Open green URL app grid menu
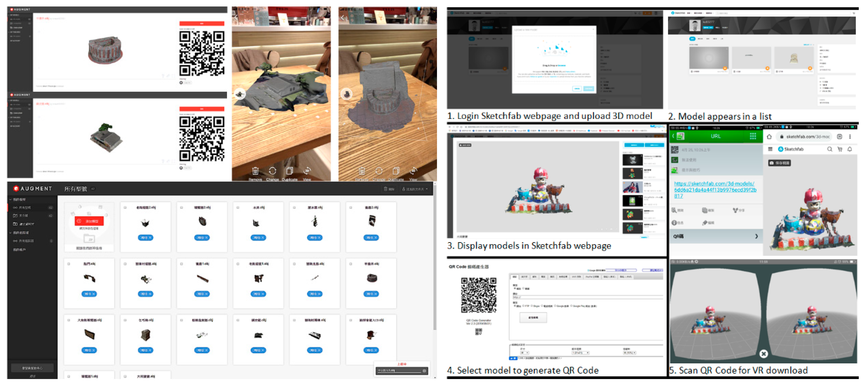Screen dimensions: 868x389 (x=753, y=136)
